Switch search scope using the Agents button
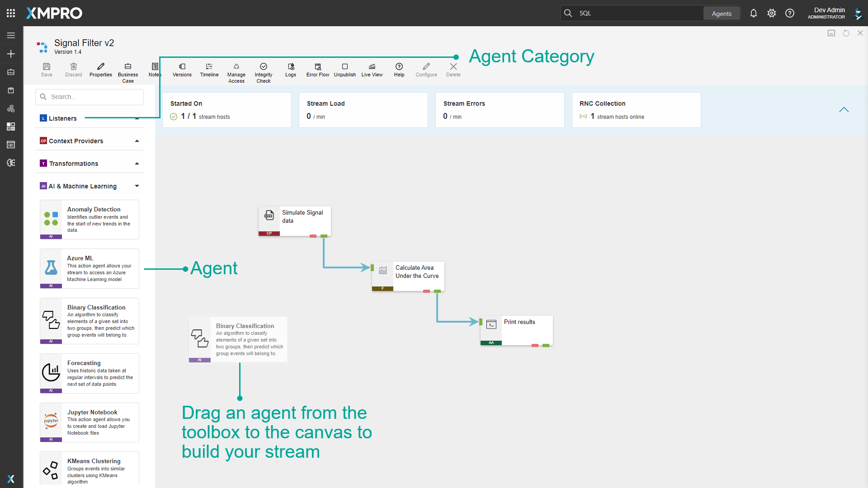This screenshot has height=488, width=868. point(722,13)
